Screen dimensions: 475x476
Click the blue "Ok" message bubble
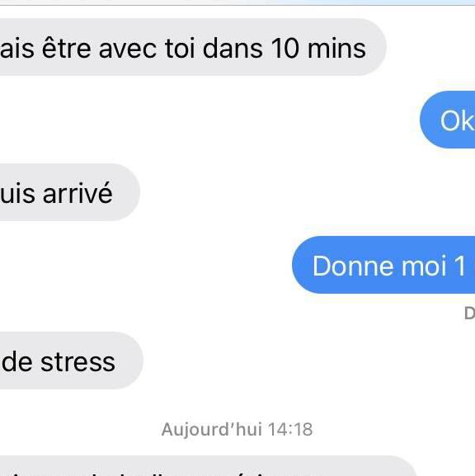448,120
